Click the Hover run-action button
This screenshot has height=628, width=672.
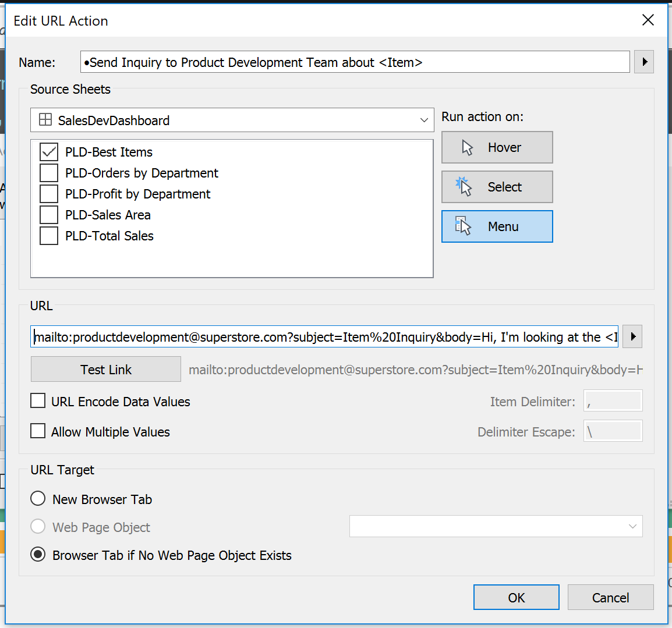(497, 147)
